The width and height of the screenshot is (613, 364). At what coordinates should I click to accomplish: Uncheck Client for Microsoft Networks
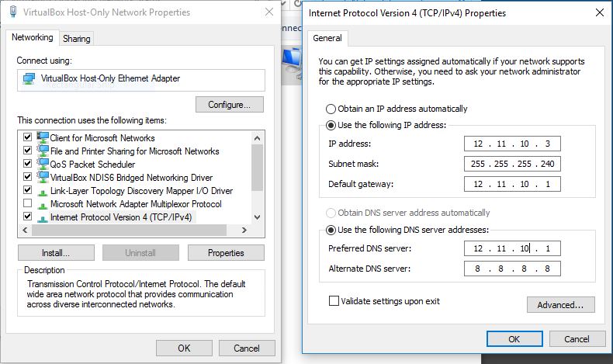(x=27, y=137)
